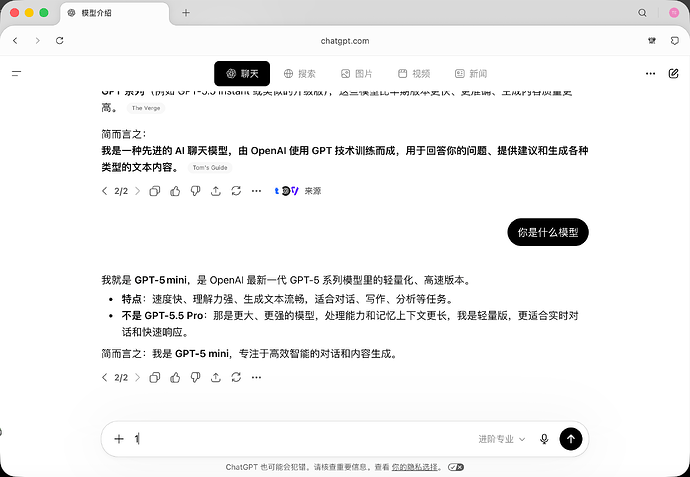This screenshot has width=690, height=477.
Task: Select the 聊天 tab
Action: 242,73
